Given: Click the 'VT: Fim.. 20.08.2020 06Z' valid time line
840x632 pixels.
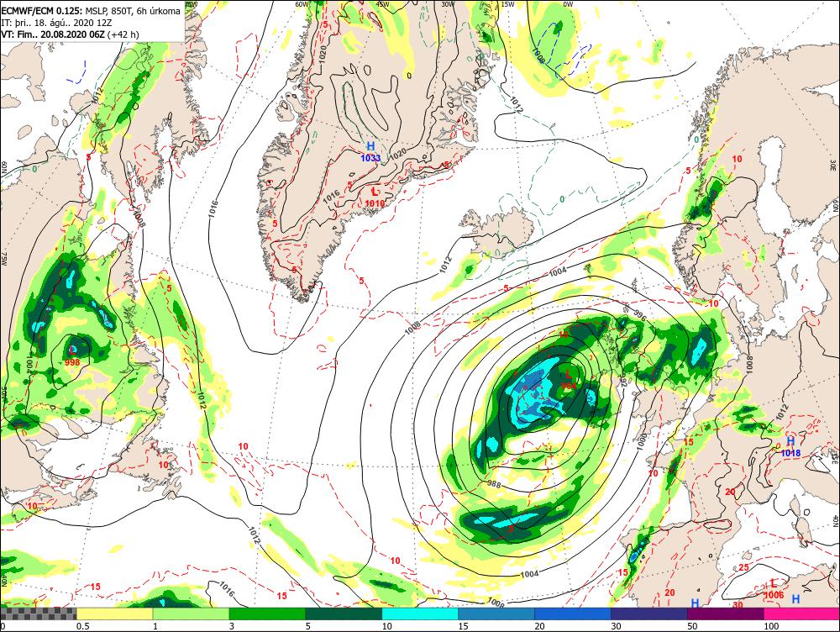Looking at the screenshot, I should [x=53, y=34].
